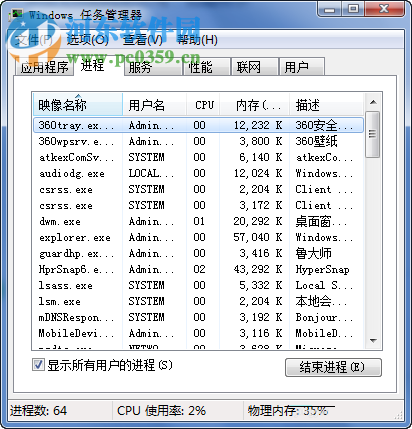
Task: Open the 查看(V) menu
Action: (143, 40)
